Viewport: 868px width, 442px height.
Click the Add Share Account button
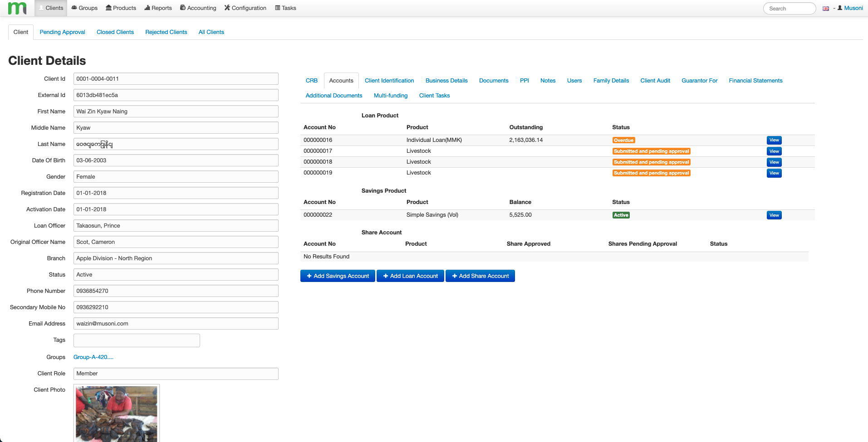480,276
